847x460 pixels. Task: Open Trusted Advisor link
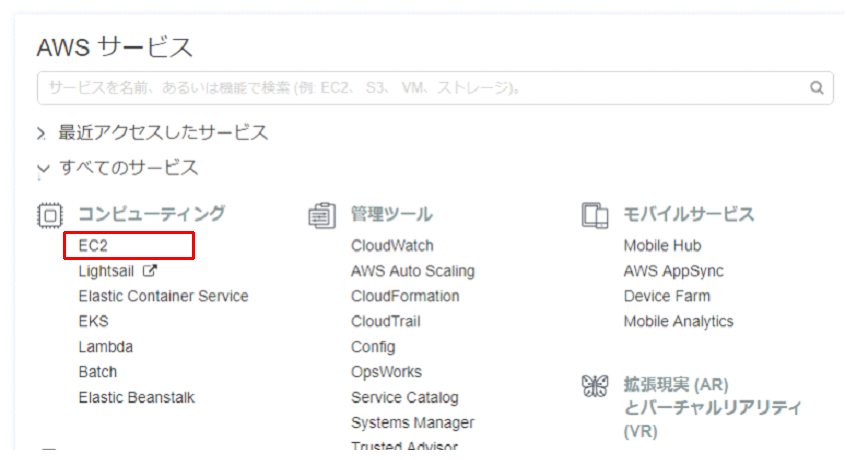click(405, 446)
